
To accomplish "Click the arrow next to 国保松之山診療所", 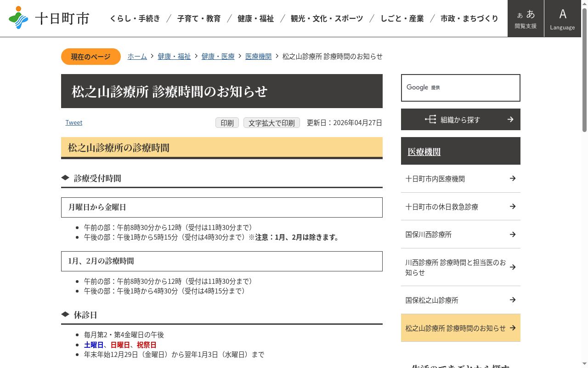I will (x=513, y=300).
